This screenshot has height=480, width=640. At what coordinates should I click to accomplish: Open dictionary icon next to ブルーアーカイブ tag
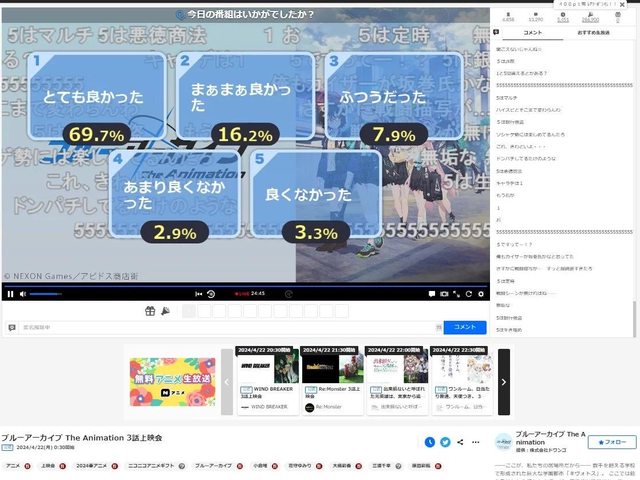(240, 466)
